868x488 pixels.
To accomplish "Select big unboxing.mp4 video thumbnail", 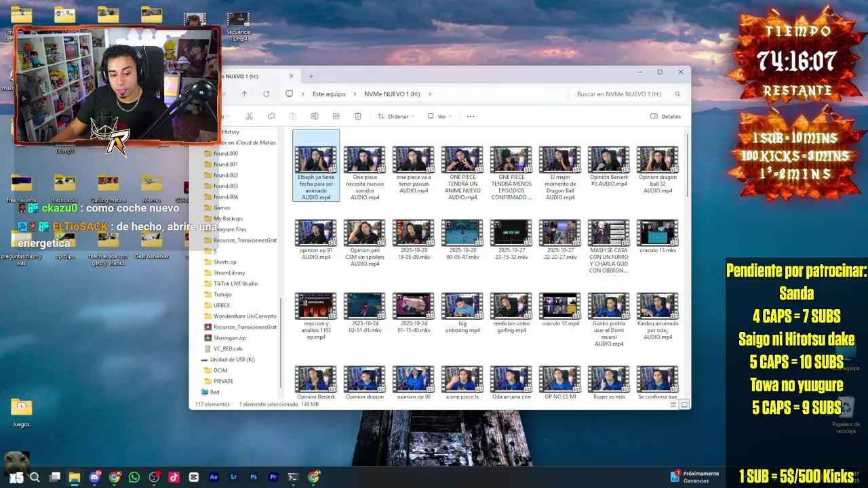I will point(462,306).
